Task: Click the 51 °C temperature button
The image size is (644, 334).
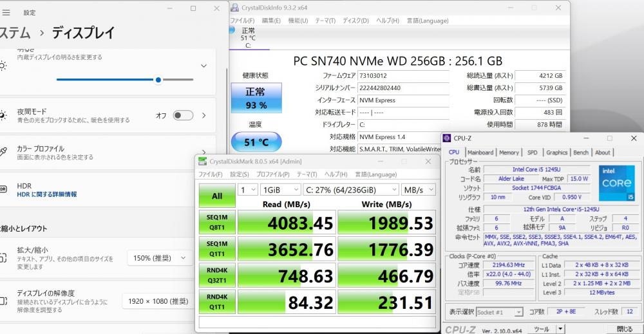Action: (256, 142)
